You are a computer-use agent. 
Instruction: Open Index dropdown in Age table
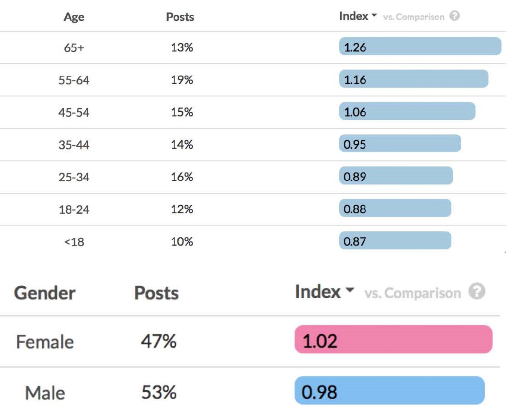coord(358,16)
